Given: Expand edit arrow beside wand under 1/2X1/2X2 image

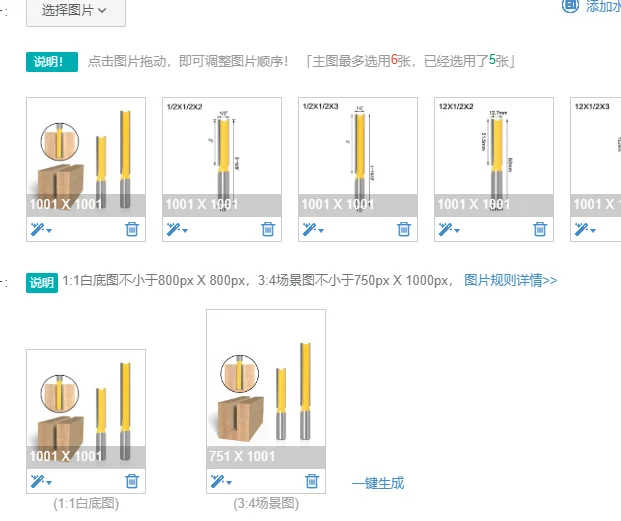Looking at the screenshot, I should tap(185, 230).
